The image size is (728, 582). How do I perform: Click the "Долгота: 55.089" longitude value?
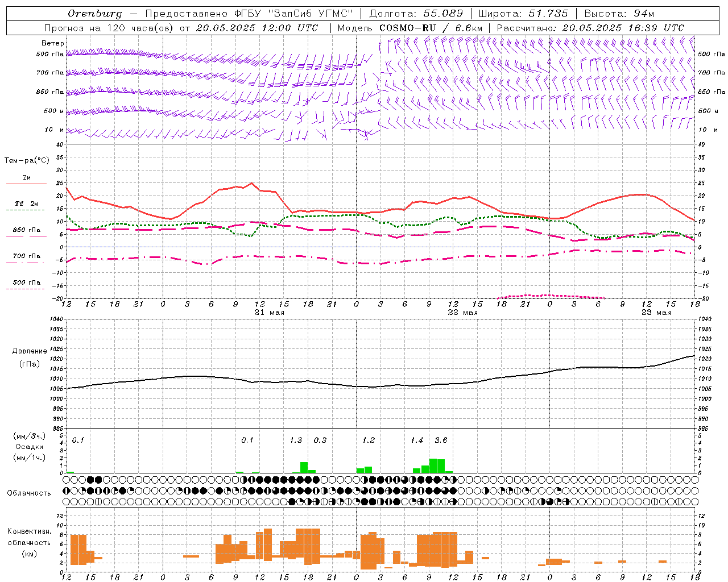click(416, 13)
